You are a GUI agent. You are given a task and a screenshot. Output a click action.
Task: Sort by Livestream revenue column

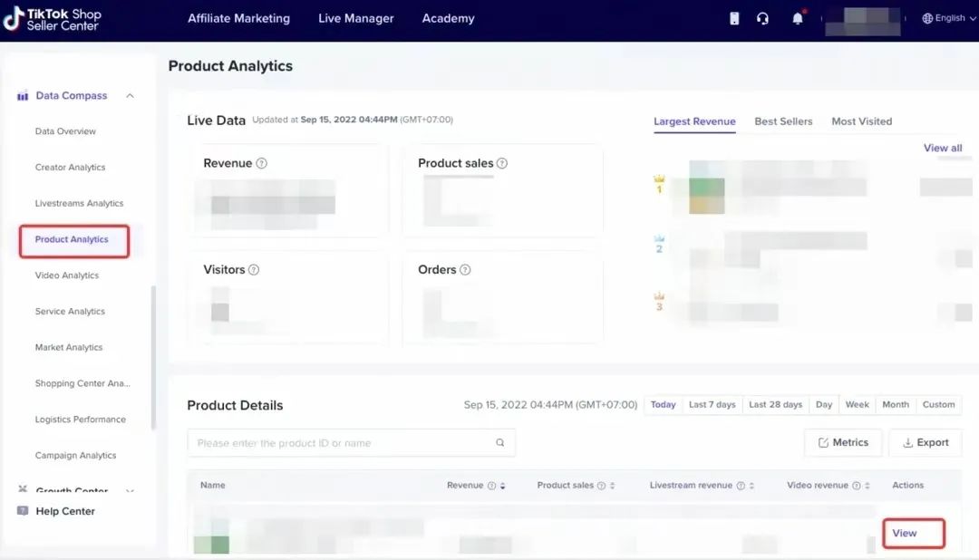click(751, 486)
